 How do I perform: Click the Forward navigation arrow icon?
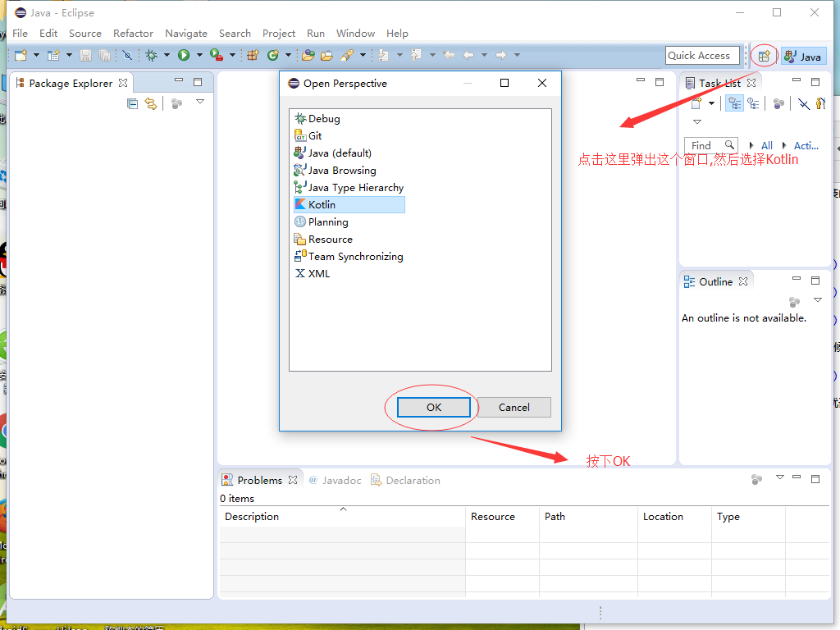click(501, 55)
